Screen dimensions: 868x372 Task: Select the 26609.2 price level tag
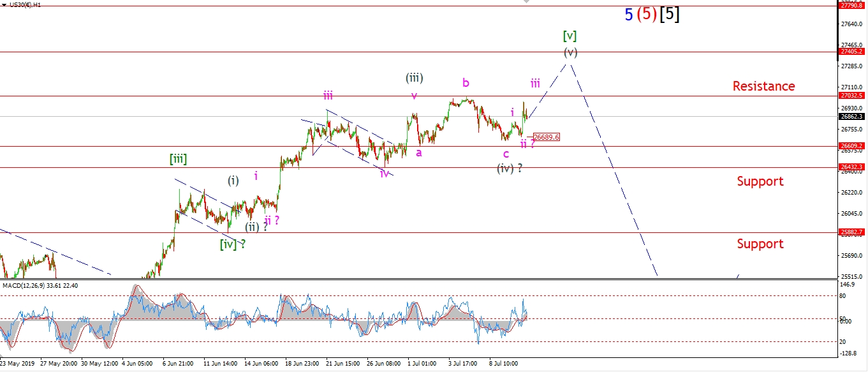(x=852, y=146)
